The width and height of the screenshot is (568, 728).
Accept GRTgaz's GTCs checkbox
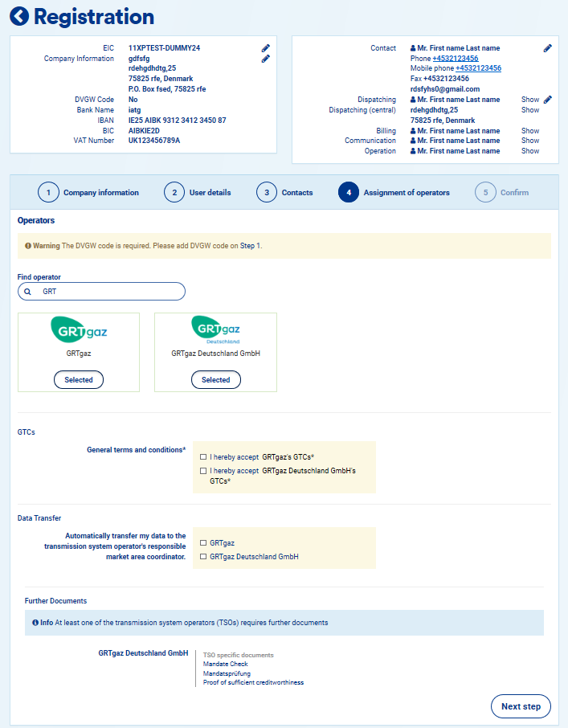click(x=203, y=457)
